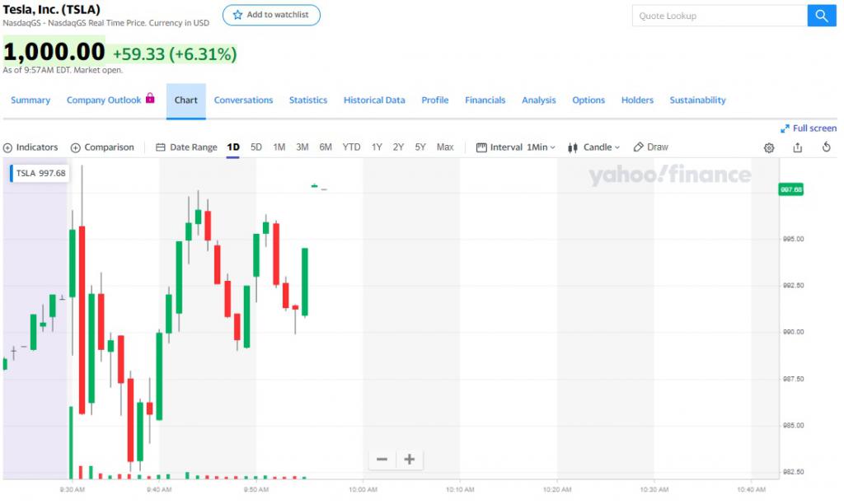Click the 10:20 AM time axis label

(x=557, y=489)
